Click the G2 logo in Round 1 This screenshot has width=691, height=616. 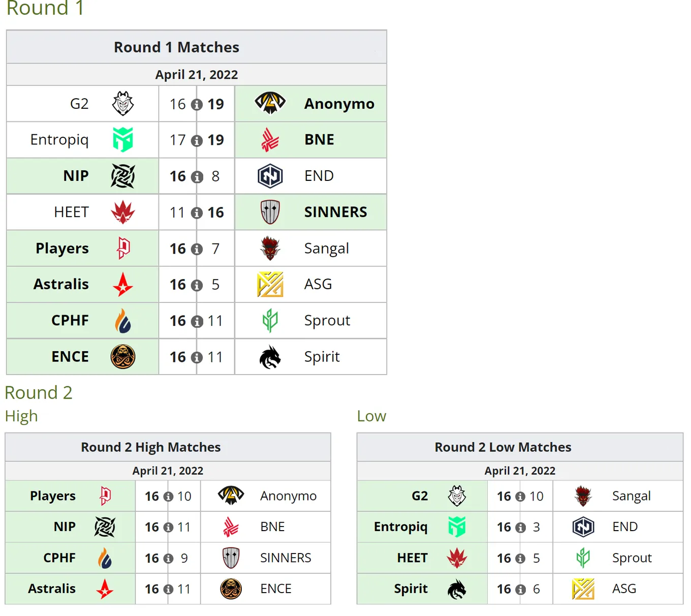pyautogui.click(x=123, y=104)
